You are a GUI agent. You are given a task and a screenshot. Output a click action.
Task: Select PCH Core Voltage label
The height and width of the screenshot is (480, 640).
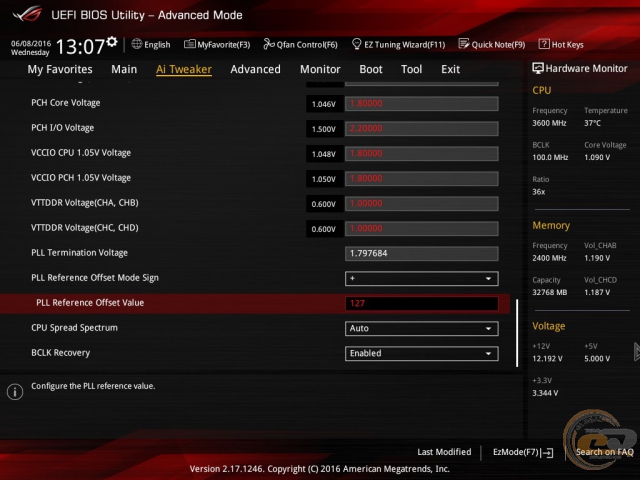tap(66, 103)
